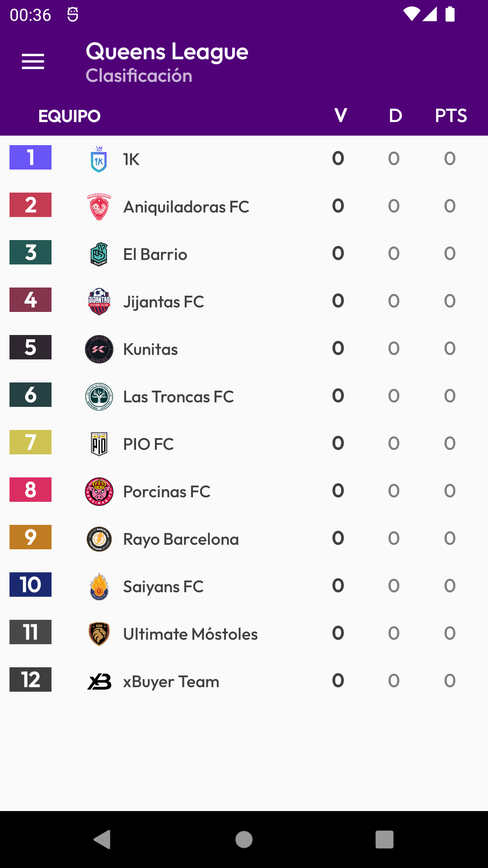This screenshot has height=868, width=488.
Task: Tap the Aniquiladoras FC red crest
Action: (99, 207)
